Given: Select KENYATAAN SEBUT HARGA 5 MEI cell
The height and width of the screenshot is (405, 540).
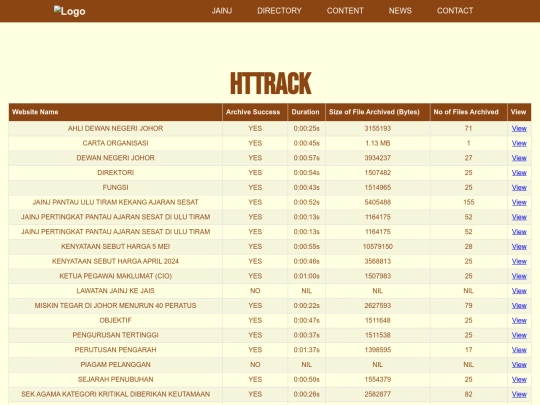Looking at the screenshot, I should point(115,247).
